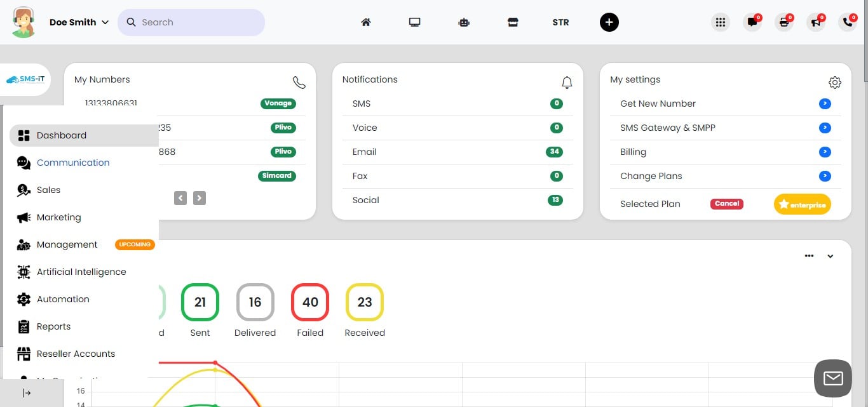Click the enterprise plan badge

(x=803, y=204)
